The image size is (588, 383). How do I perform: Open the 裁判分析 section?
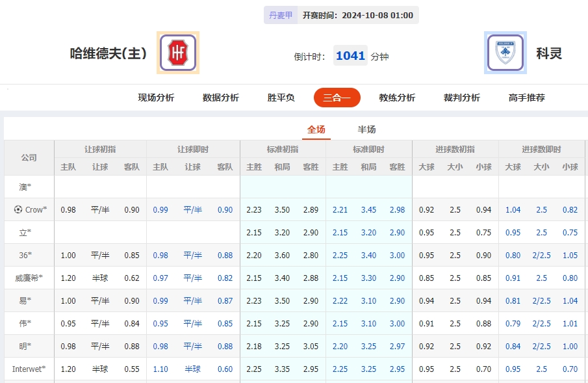coord(462,97)
